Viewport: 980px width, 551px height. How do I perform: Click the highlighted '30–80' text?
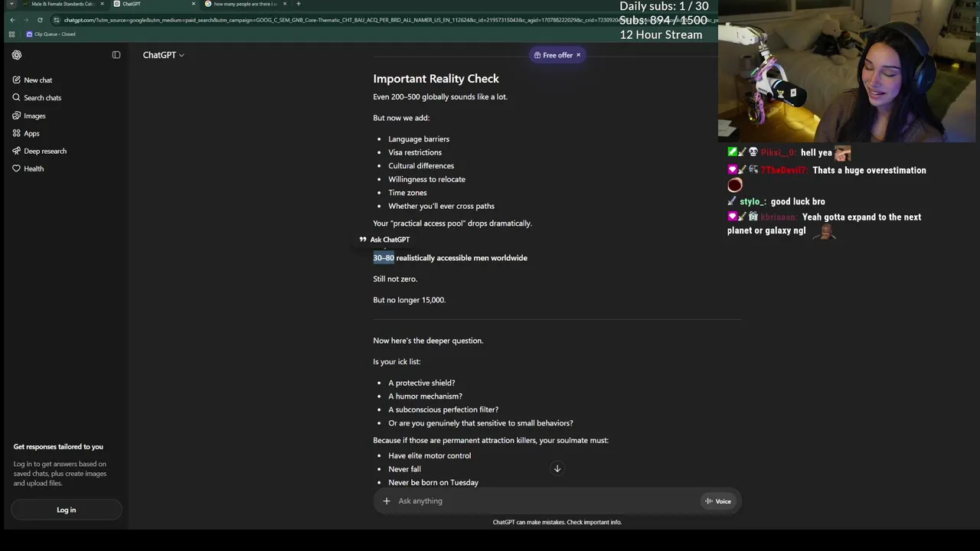(384, 258)
